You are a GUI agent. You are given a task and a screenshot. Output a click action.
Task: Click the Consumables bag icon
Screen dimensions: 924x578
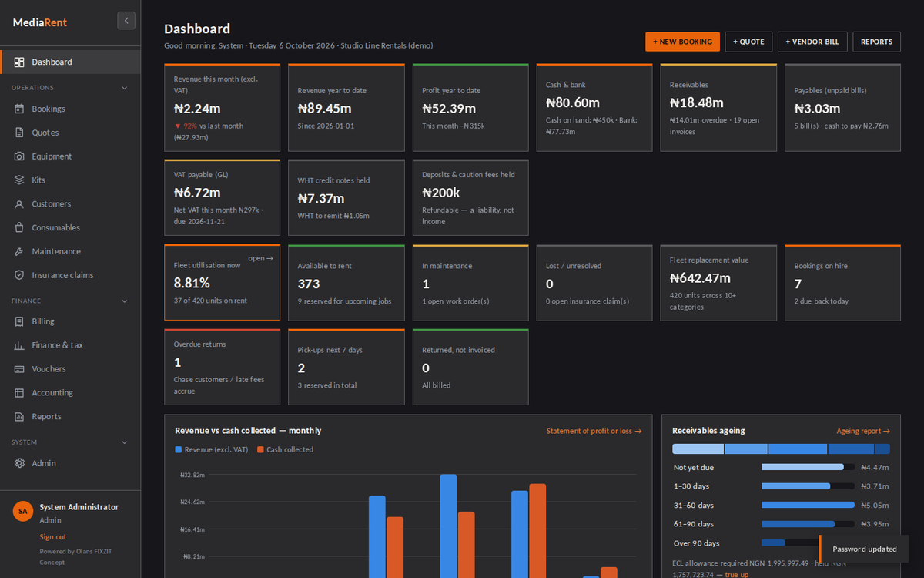(x=19, y=227)
